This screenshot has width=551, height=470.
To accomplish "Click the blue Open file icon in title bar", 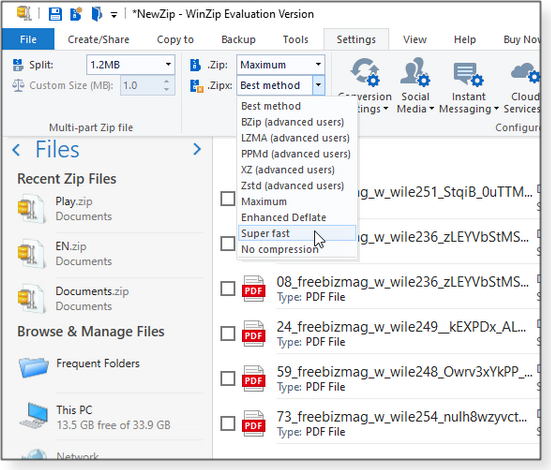I will click(x=96, y=14).
